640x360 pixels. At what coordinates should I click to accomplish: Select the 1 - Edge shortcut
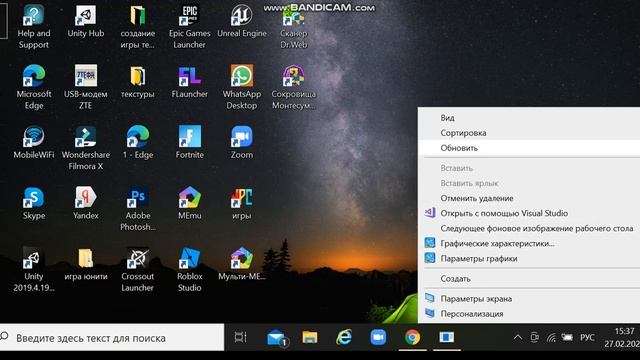point(138,142)
